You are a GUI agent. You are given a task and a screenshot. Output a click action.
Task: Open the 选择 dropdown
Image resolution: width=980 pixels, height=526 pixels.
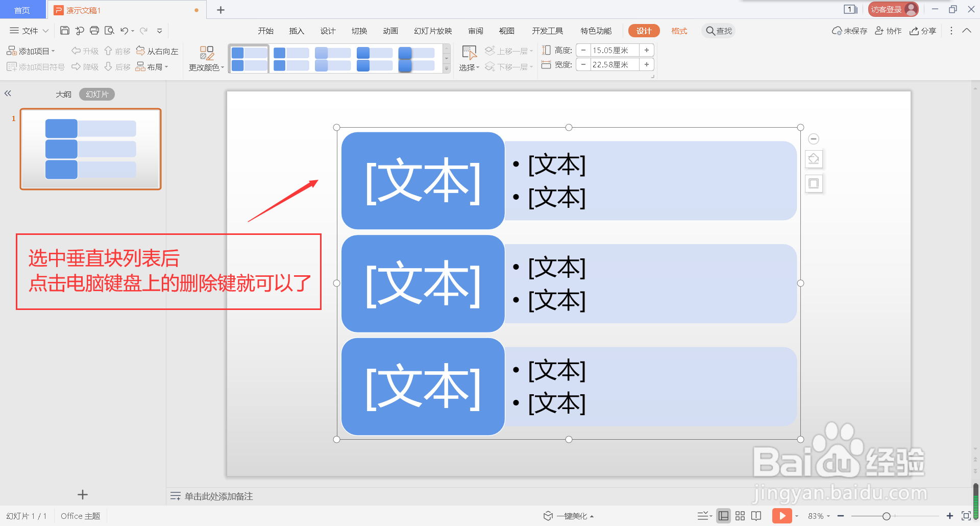tap(469, 59)
